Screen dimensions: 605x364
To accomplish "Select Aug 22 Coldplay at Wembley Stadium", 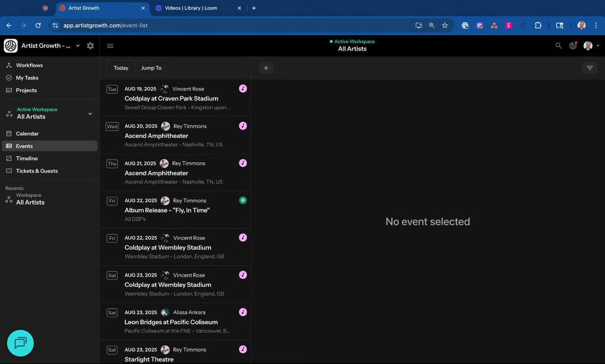I will 175,247.
